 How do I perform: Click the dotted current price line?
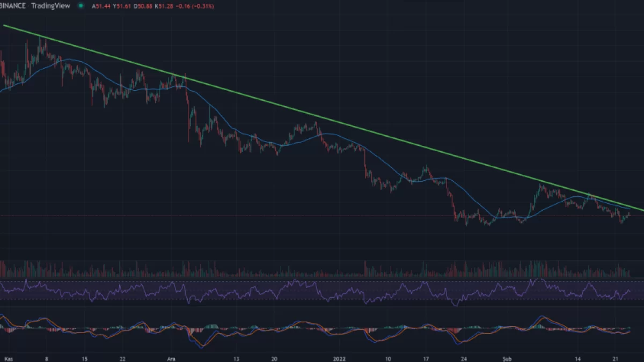322,216
